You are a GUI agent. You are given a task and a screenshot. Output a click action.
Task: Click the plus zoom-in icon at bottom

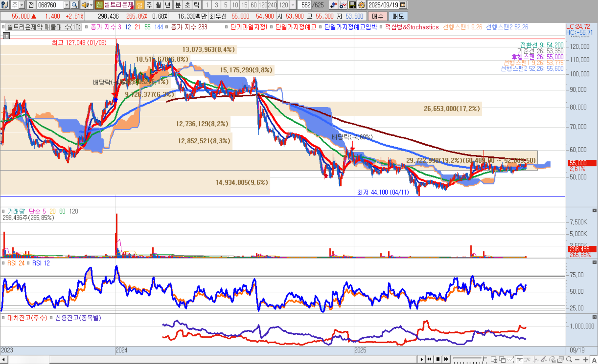[586, 359]
